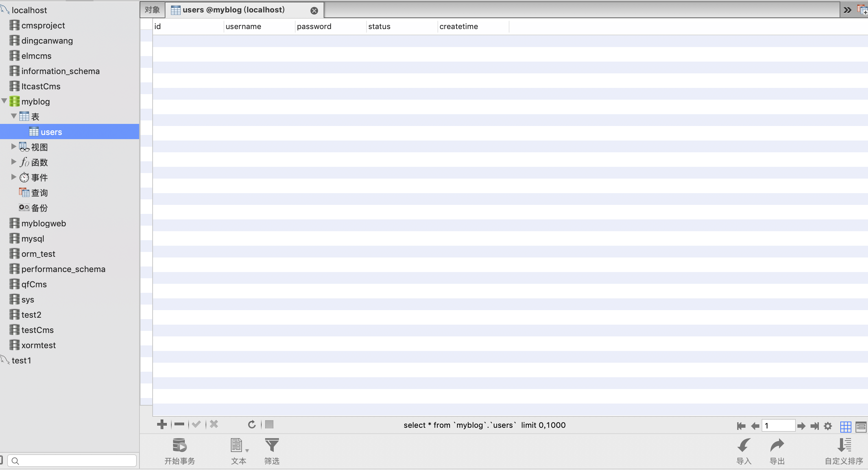Switch to form view

[x=861, y=426]
